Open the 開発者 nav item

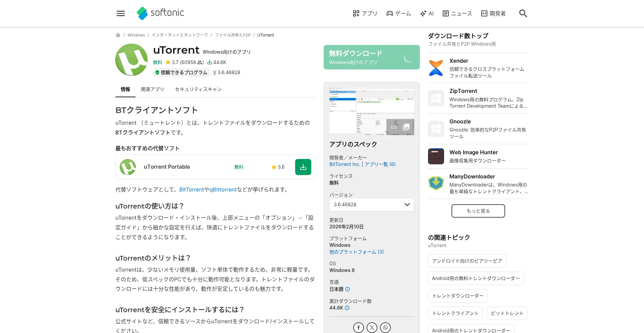[493, 13]
